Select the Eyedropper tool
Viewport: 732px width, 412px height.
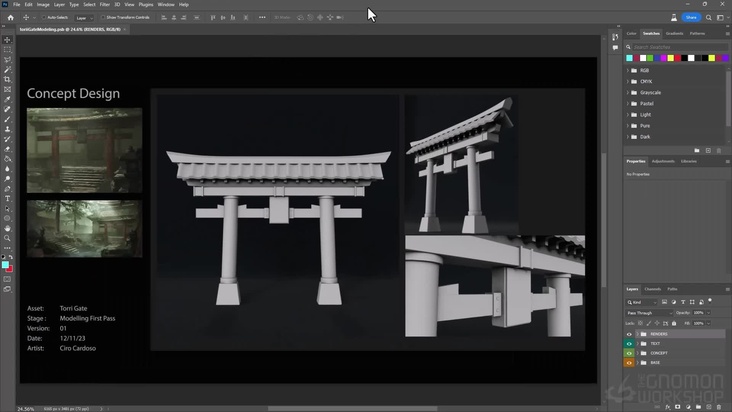pos(7,99)
